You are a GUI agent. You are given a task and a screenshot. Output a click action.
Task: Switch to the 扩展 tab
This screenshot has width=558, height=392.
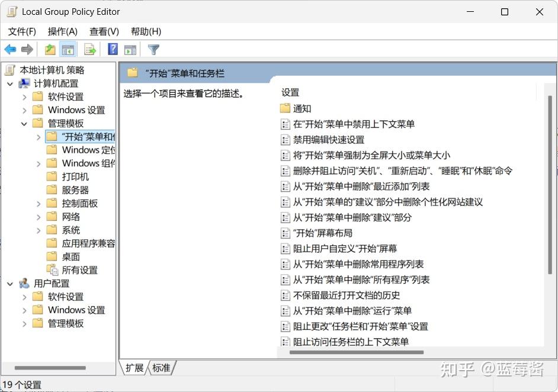coord(136,368)
